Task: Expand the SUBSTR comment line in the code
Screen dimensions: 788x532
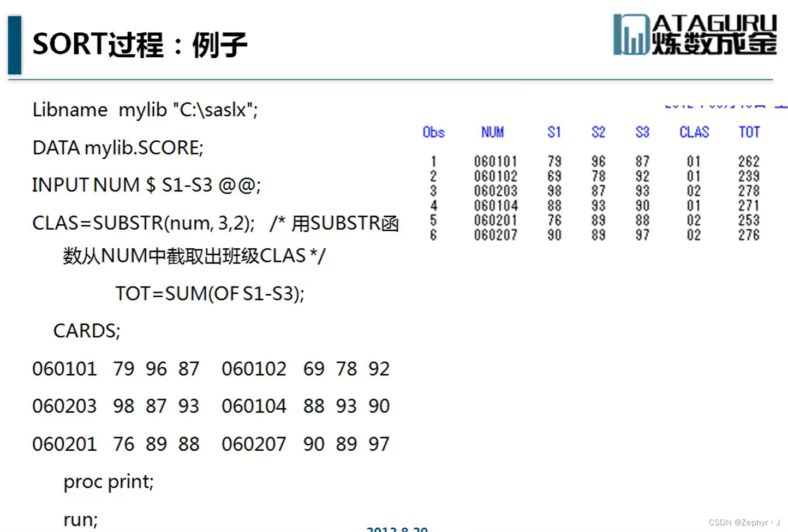Action: coord(216,223)
